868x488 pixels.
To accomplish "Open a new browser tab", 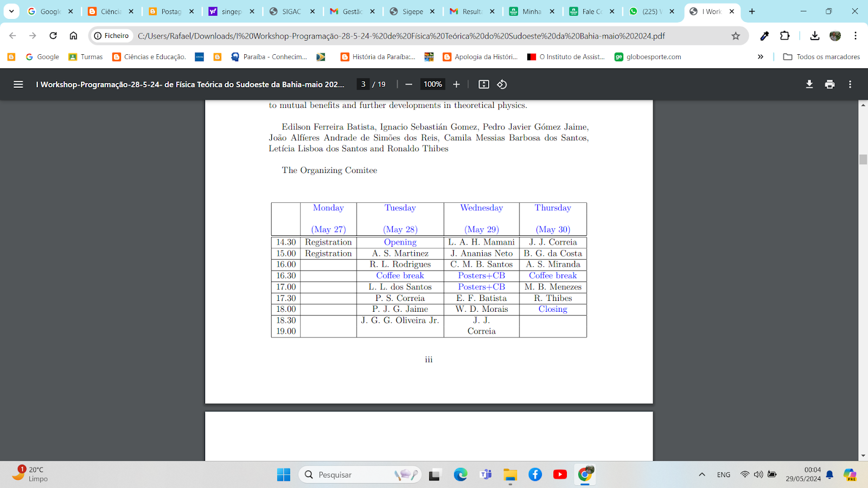I will [x=752, y=11].
